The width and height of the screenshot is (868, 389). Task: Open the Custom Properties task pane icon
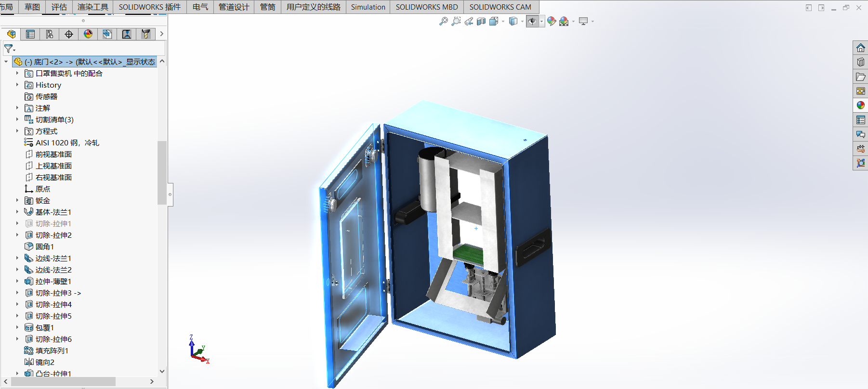click(x=861, y=120)
